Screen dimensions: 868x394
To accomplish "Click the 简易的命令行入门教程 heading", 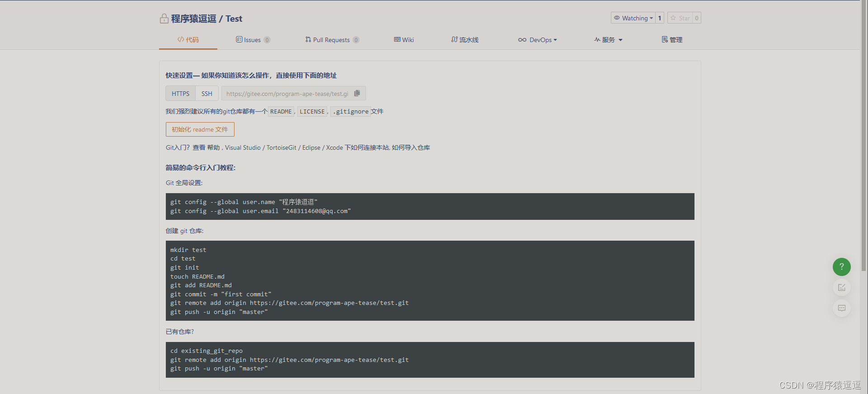I will 200,167.
